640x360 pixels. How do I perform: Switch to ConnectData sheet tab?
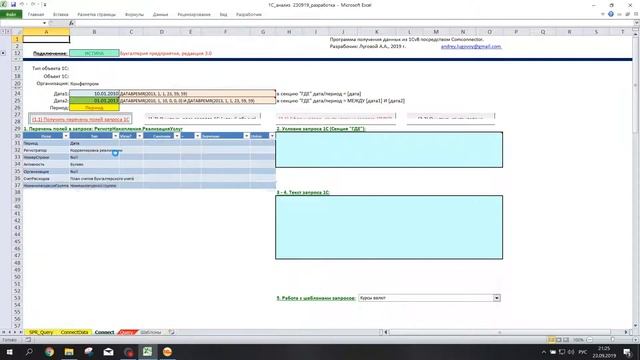pyautogui.click(x=74, y=332)
